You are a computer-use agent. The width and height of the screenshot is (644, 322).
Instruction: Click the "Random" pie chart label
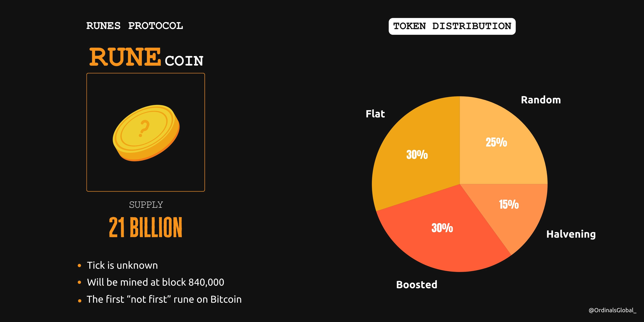point(541,100)
